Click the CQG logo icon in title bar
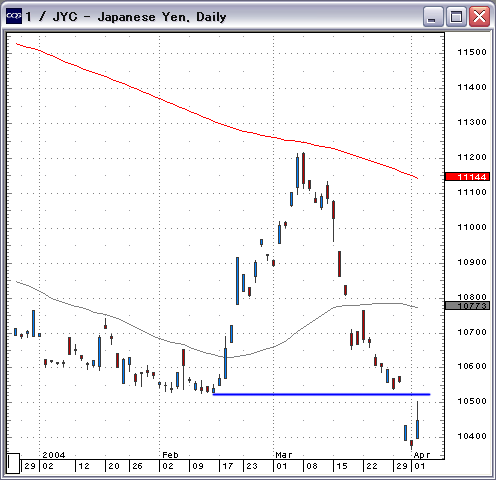 pyautogui.click(x=14, y=16)
